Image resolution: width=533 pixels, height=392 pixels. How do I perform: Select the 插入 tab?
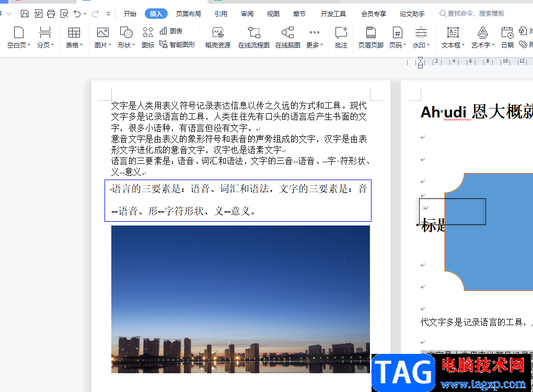point(156,14)
